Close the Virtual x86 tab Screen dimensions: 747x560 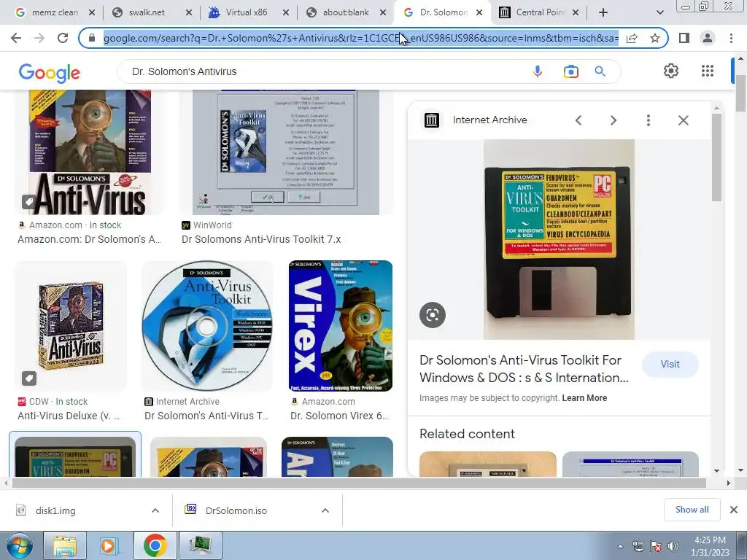coord(286,13)
